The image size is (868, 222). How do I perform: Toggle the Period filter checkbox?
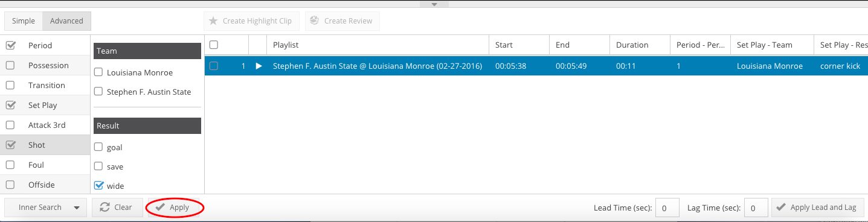(10, 45)
